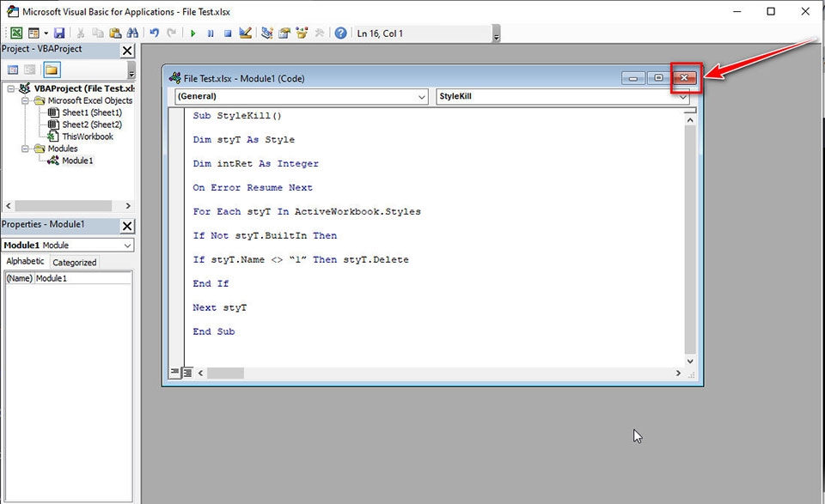Select ThisWorkbook in the project tree

coord(88,137)
